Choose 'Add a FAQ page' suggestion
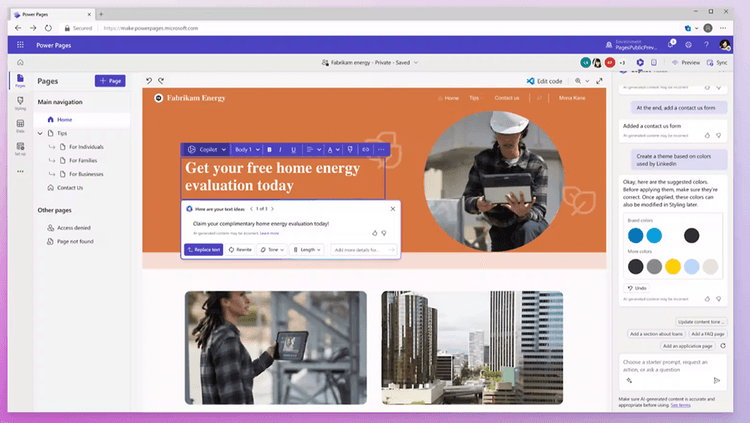750x423 pixels. coord(708,334)
